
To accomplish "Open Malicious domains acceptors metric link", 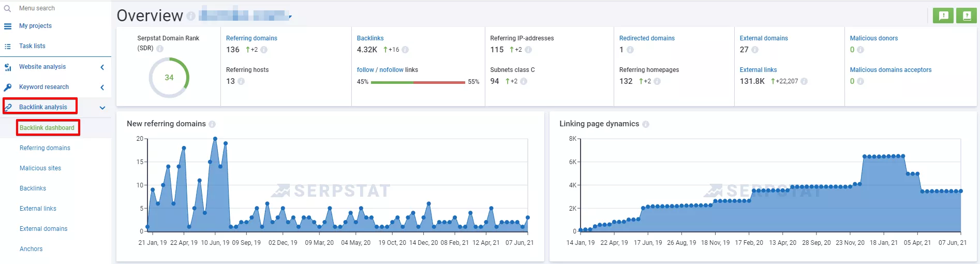I will (890, 70).
